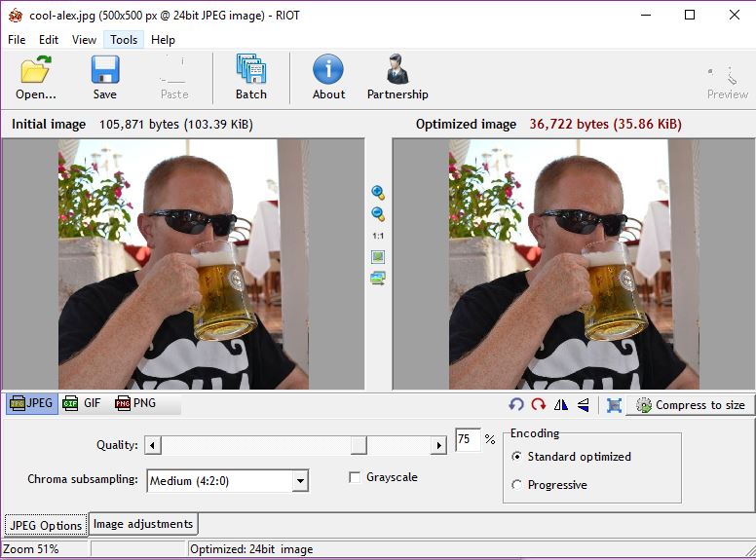
Task: Click the Compress to size button
Action: click(691, 405)
